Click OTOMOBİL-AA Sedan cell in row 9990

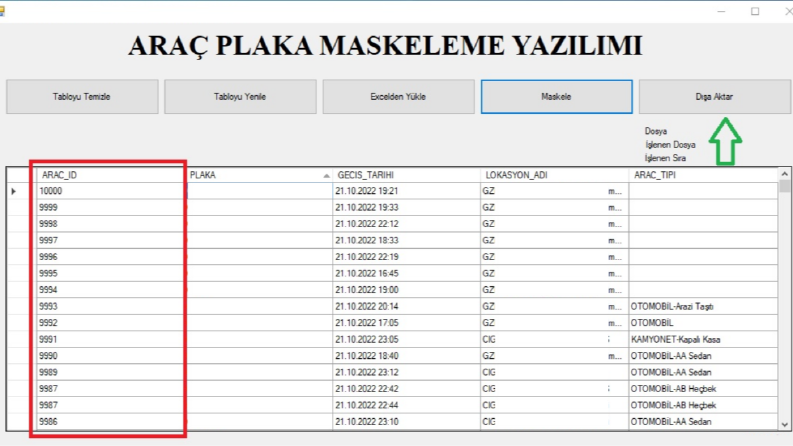(x=703, y=356)
